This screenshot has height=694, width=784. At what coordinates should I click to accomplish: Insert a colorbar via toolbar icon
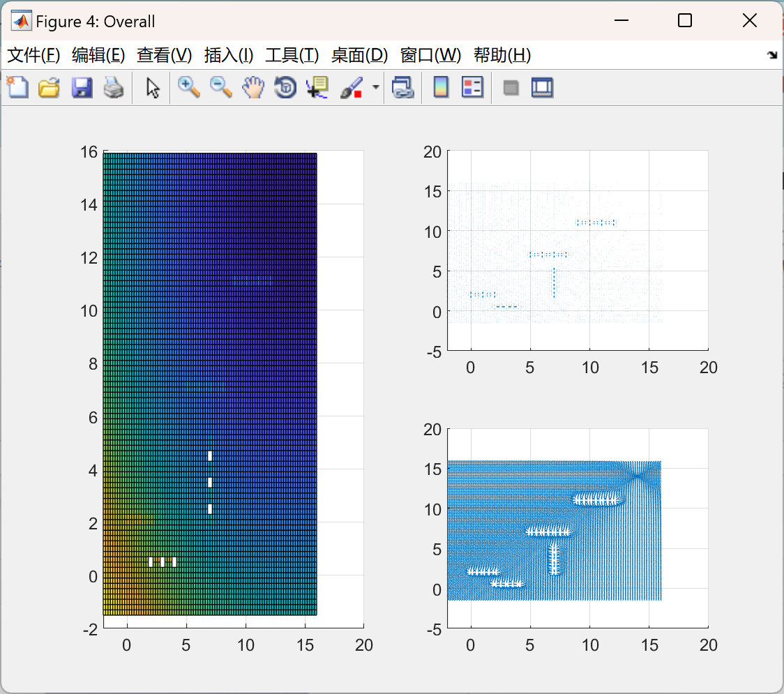pyautogui.click(x=441, y=87)
